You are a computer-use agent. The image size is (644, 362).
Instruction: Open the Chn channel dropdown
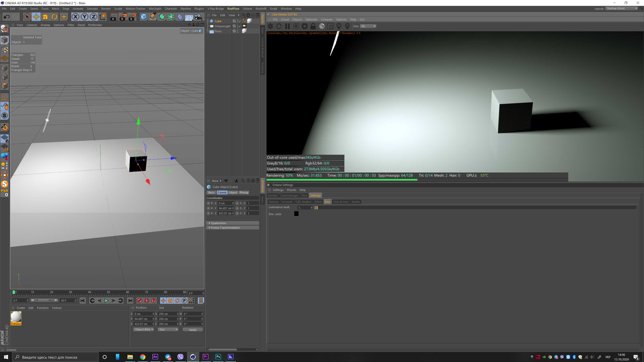pyautogui.click(x=368, y=26)
